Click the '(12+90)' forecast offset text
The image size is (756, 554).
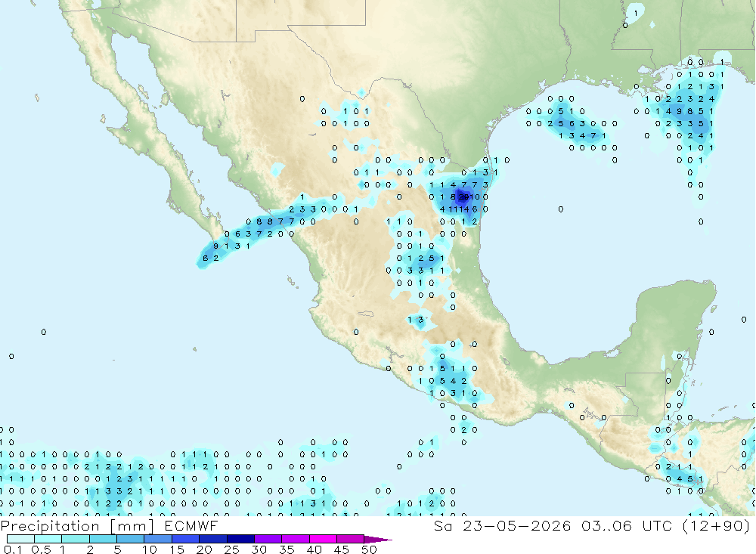[x=717, y=525]
